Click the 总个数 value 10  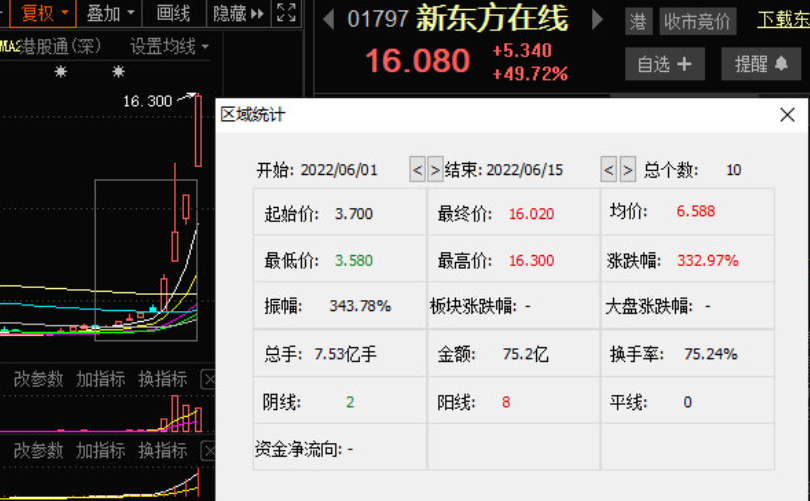tap(734, 170)
